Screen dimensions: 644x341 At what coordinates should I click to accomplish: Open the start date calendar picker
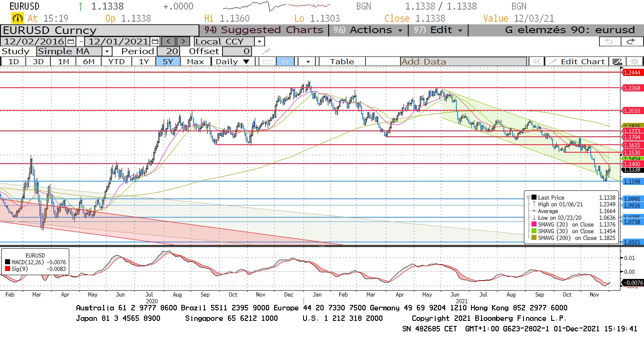pos(71,42)
